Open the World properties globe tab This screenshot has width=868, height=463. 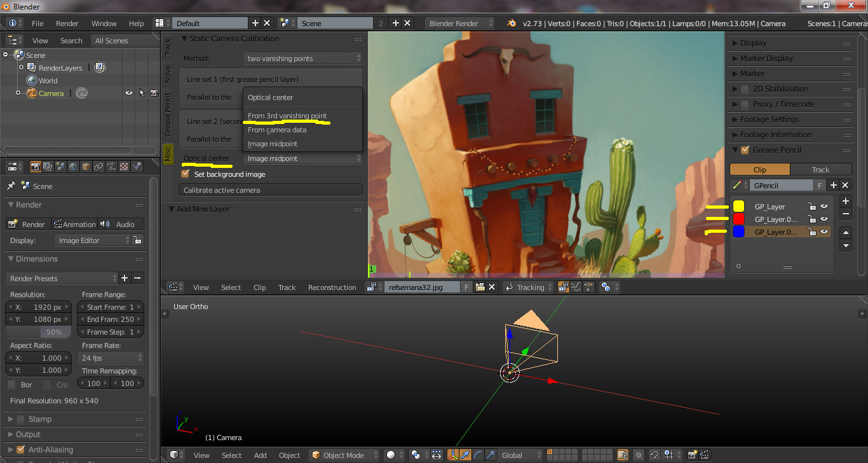(x=73, y=167)
